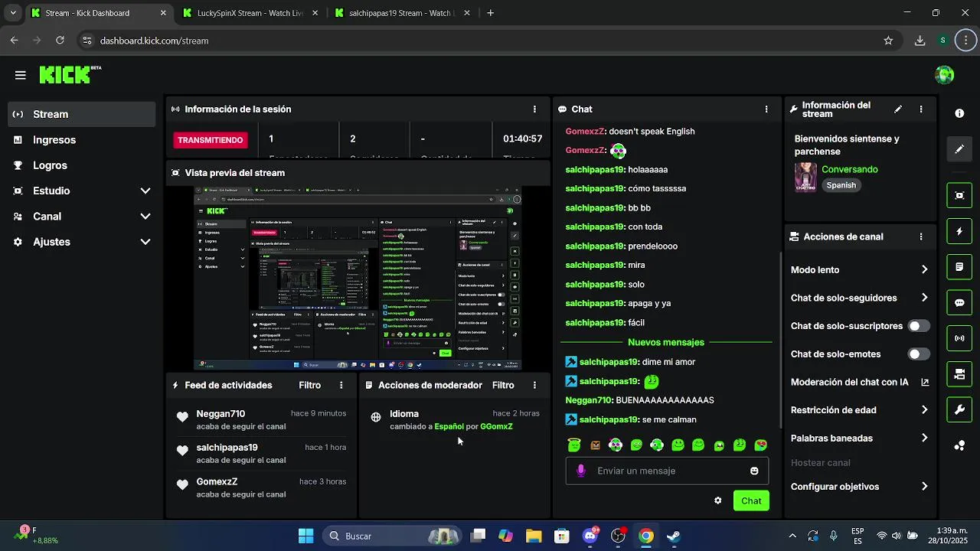This screenshot has width=980, height=551.
Task: Click the broadcast signal icon in right rail
Action: (959, 338)
